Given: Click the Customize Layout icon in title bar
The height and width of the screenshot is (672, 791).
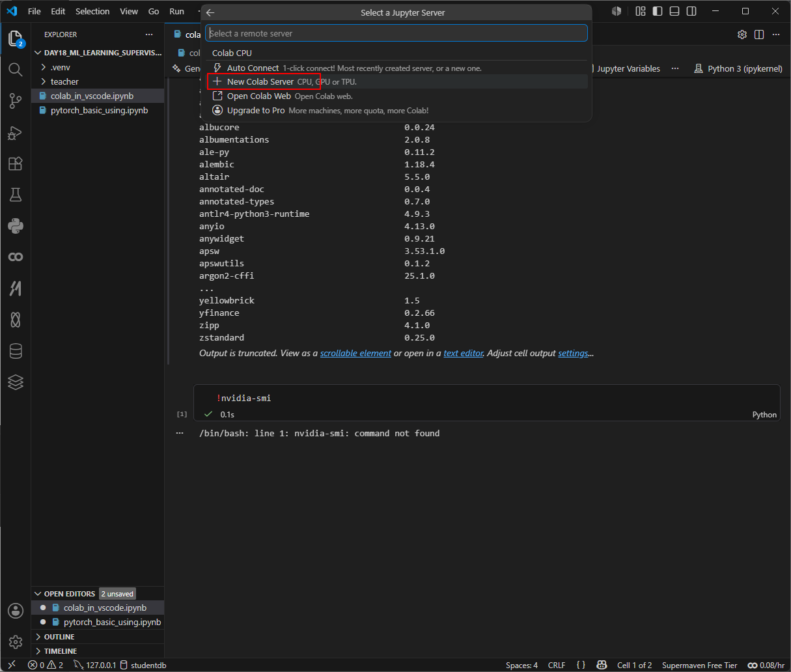Looking at the screenshot, I should pos(641,11).
